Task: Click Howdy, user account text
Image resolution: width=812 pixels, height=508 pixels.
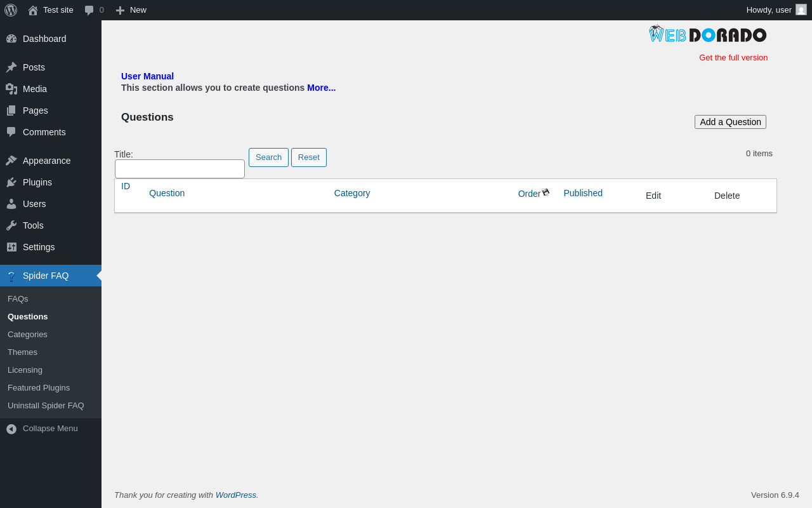Action: [x=769, y=10]
